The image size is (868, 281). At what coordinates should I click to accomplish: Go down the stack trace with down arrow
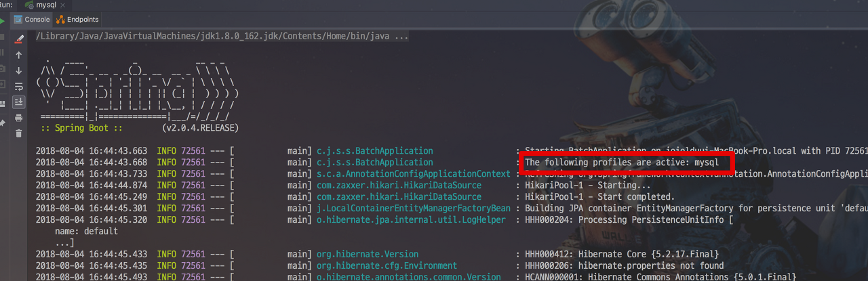(x=19, y=70)
